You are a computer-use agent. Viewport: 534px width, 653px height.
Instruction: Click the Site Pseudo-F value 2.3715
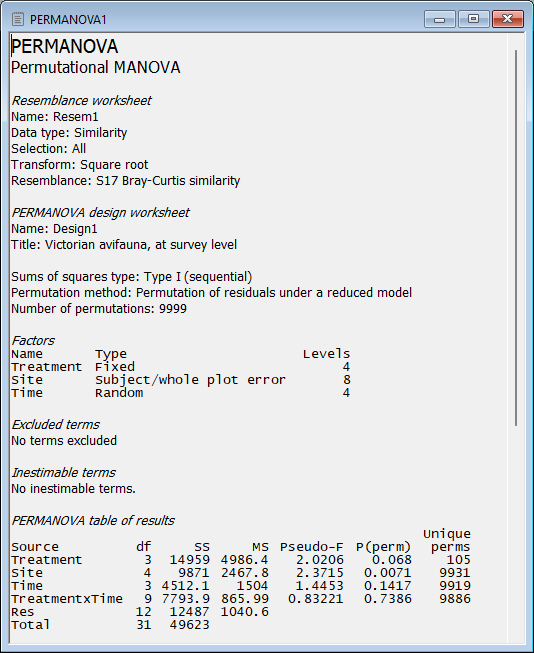click(319, 573)
